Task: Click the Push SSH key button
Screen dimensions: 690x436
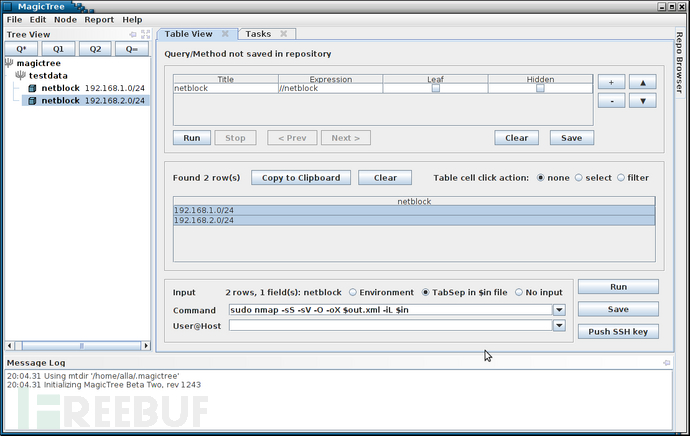Action: tap(618, 332)
